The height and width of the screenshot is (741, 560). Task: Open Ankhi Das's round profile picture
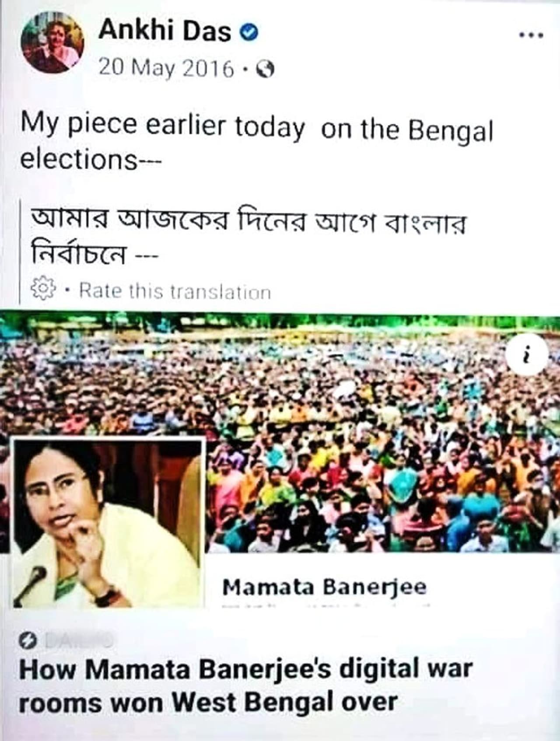coord(52,42)
